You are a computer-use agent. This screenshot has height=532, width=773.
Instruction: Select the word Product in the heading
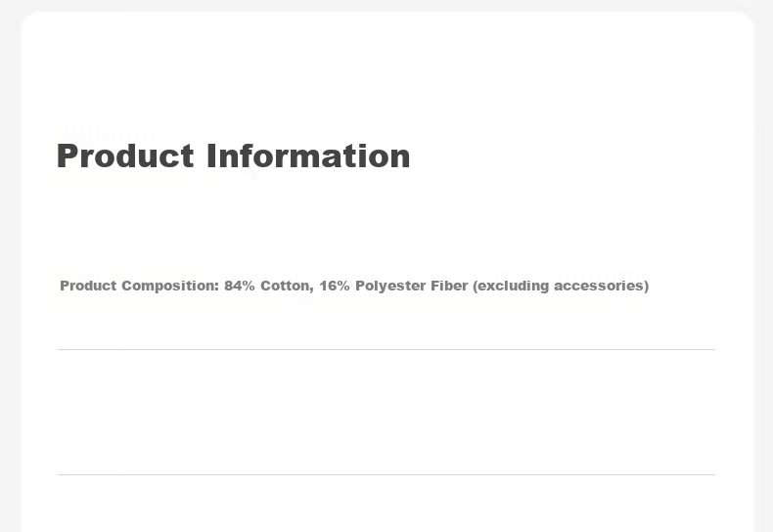(x=125, y=155)
